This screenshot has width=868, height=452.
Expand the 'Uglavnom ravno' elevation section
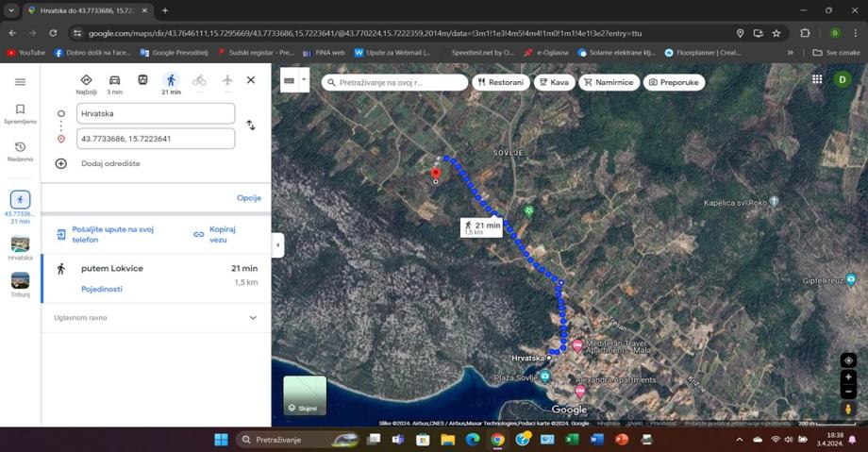253,318
